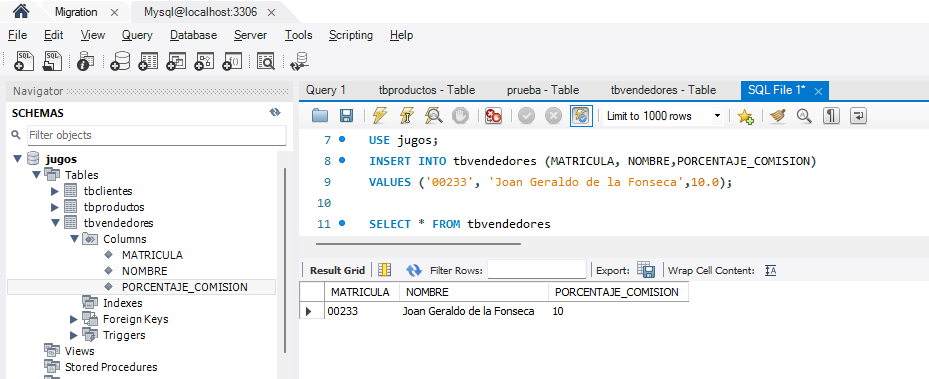Stop query execution hand icon
This screenshot has width=929, height=379.
[460, 115]
